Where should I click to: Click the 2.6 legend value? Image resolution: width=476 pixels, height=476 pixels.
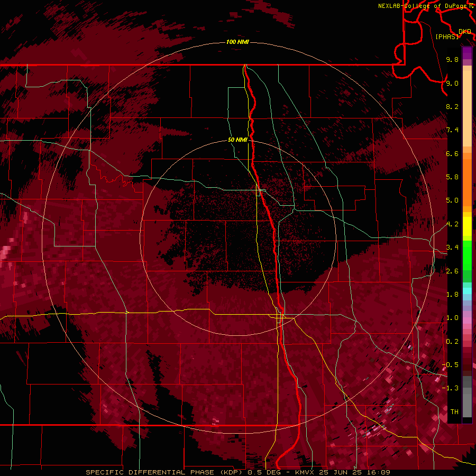click(452, 271)
